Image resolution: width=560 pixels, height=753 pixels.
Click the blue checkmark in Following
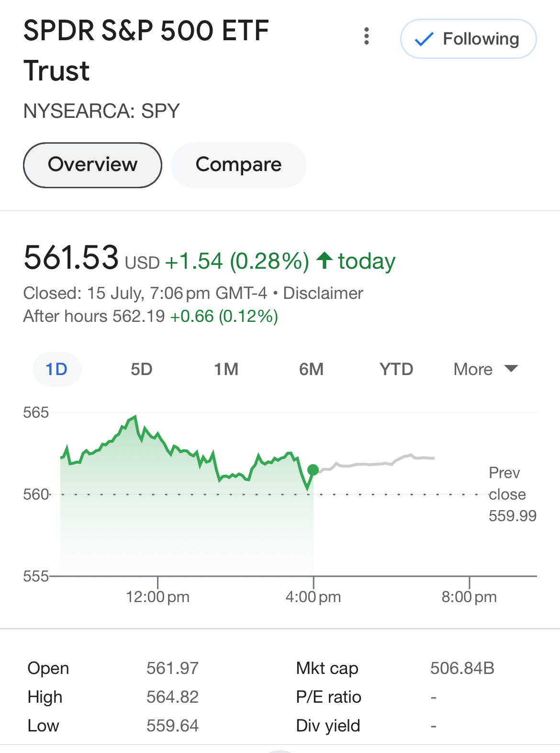[424, 39]
